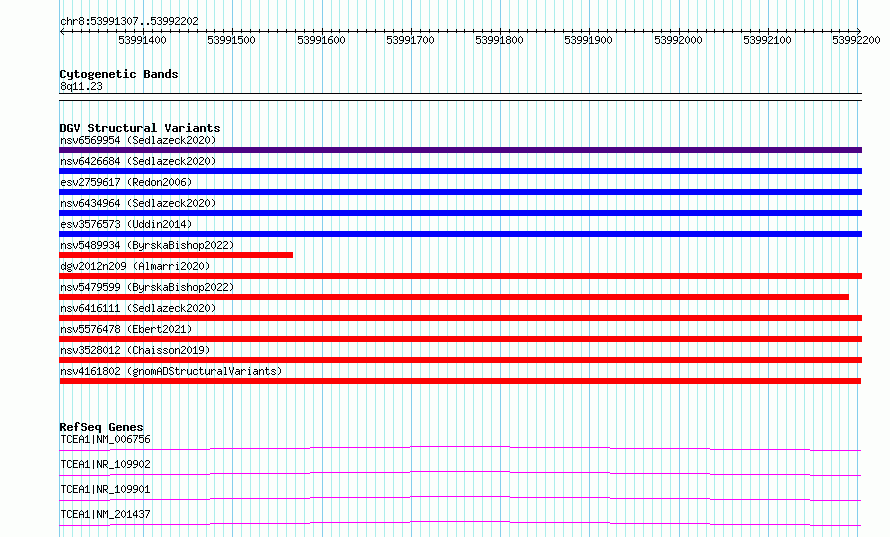890x537 pixels.
Task: Select the nsv4161802 gnomAD red bar
Action: [x=460, y=381]
